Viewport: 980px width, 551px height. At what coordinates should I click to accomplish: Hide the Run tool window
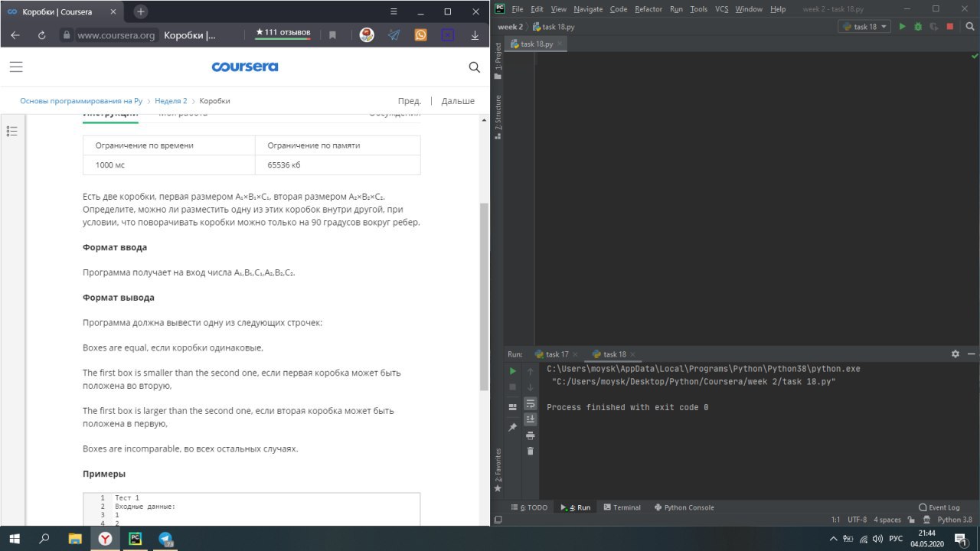[971, 354]
